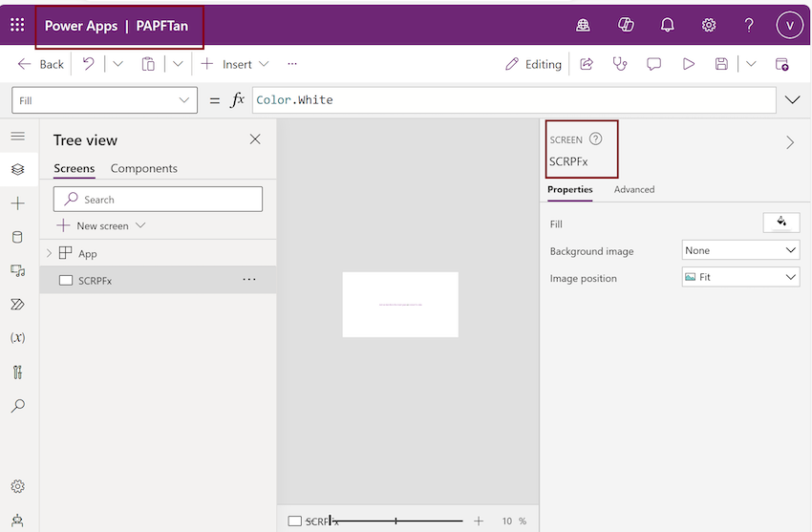The image size is (812, 532).
Task: Open the user account avatar V
Action: tap(789, 25)
